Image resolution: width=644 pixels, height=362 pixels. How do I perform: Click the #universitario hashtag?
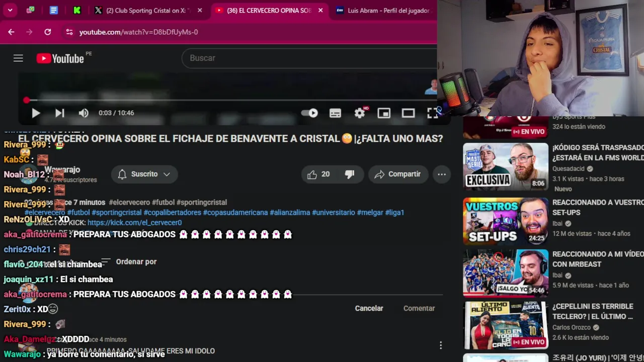334,213
